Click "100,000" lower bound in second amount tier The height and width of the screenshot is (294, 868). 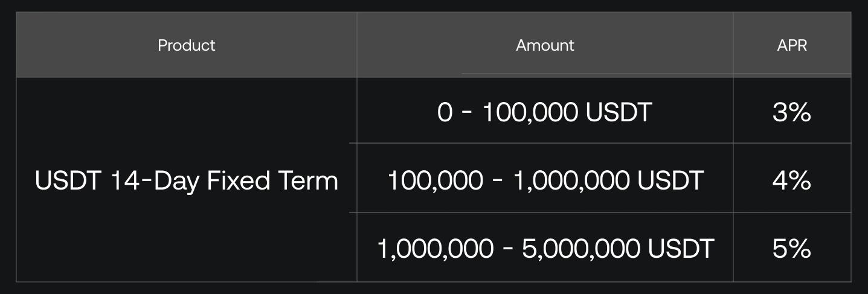[x=435, y=181]
